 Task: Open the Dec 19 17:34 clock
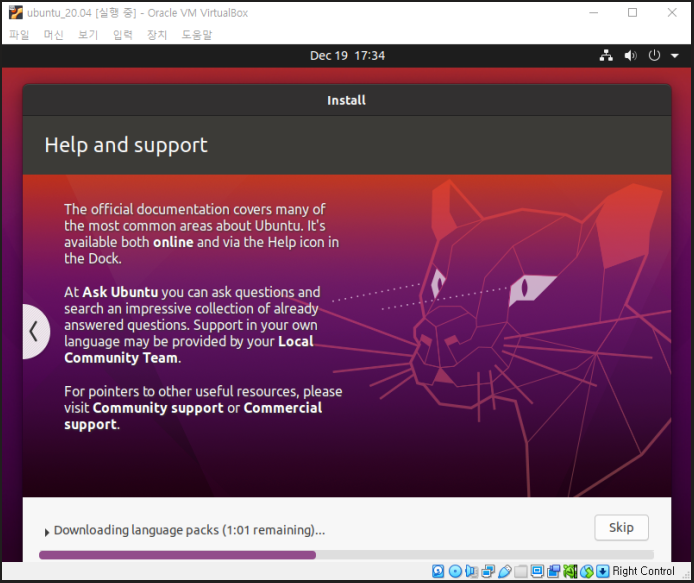coord(347,56)
